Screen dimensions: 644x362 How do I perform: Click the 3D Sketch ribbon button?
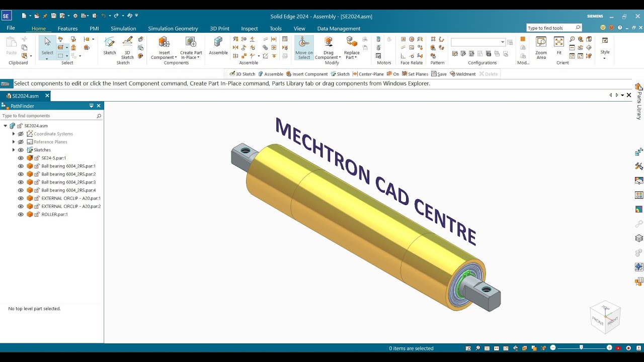127,47
